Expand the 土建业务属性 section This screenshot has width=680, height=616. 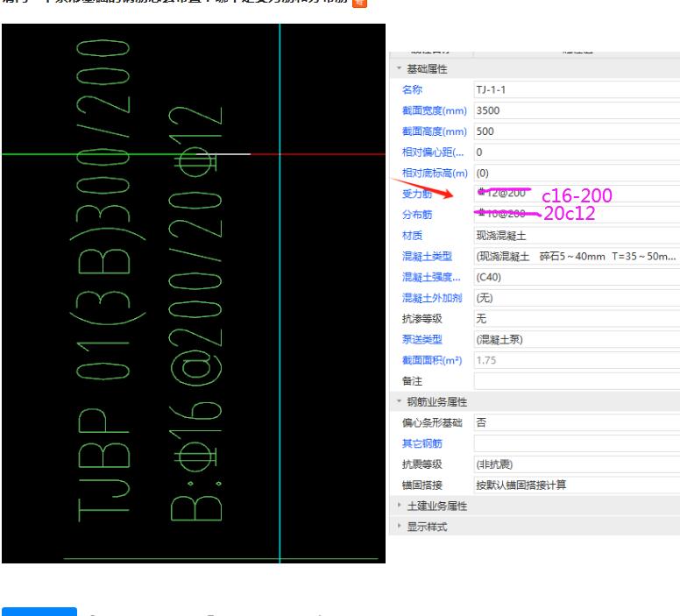tap(399, 506)
